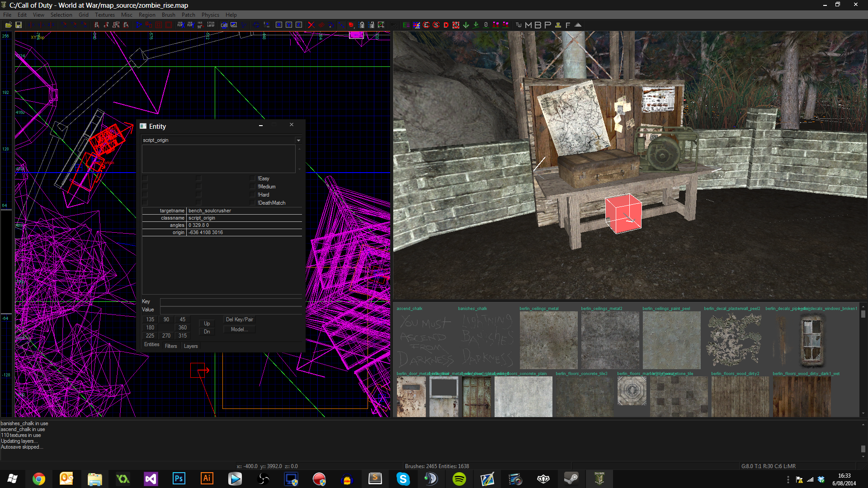Toggle the CAM camera toolbar icon
The height and width of the screenshot is (488, 868).
[224, 25]
